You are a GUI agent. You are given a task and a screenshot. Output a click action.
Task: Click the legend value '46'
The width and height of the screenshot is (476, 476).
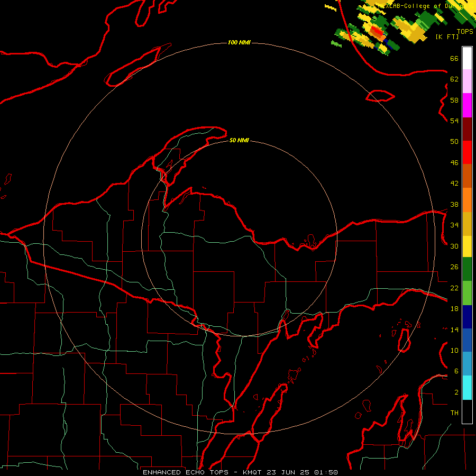pyautogui.click(x=454, y=163)
